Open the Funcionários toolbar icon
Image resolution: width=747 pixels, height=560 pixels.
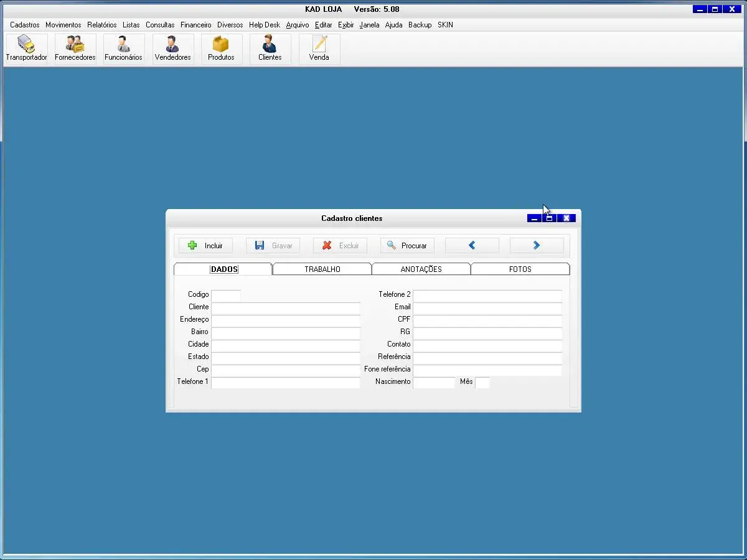(123, 49)
